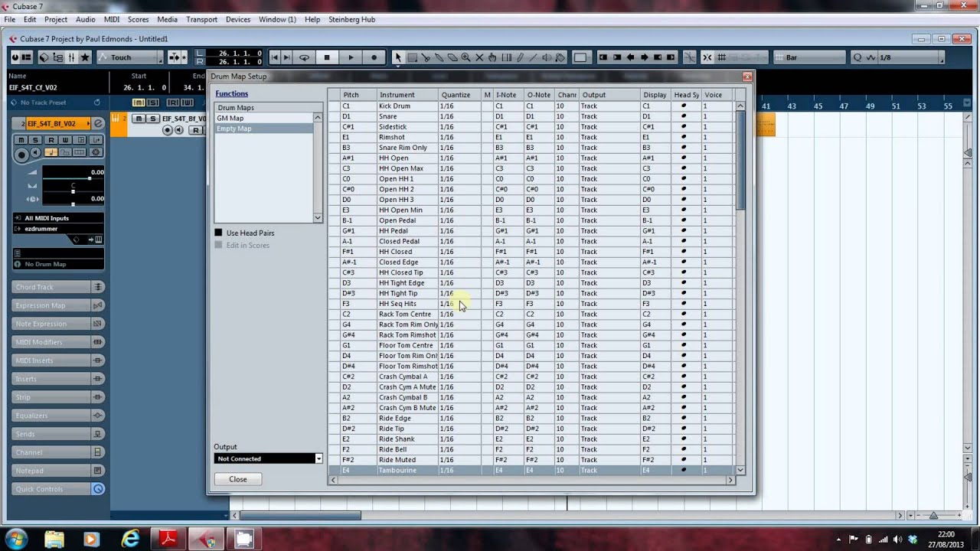Image resolution: width=980 pixels, height=551 pixels.
Task: Select the Zoom magnifier tool
Action: pyautogui.click(x=465, y=57)
